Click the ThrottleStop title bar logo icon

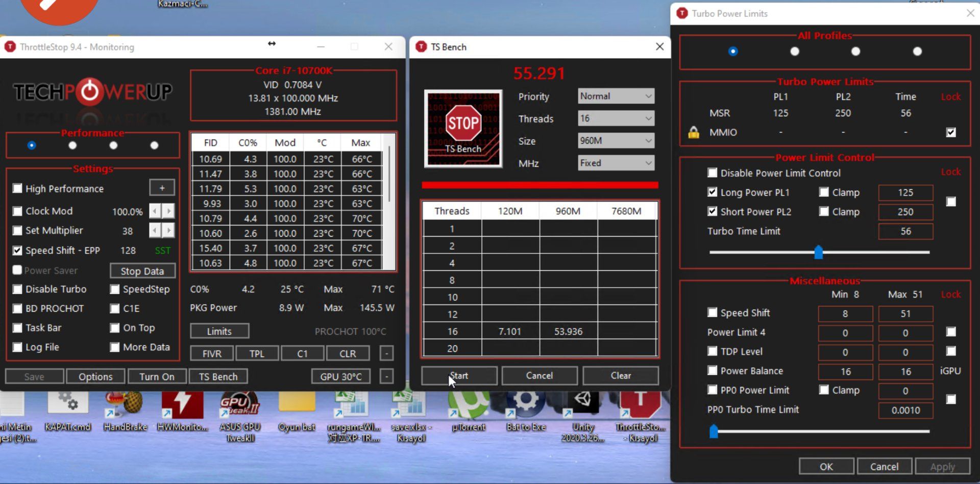point(10,47)
